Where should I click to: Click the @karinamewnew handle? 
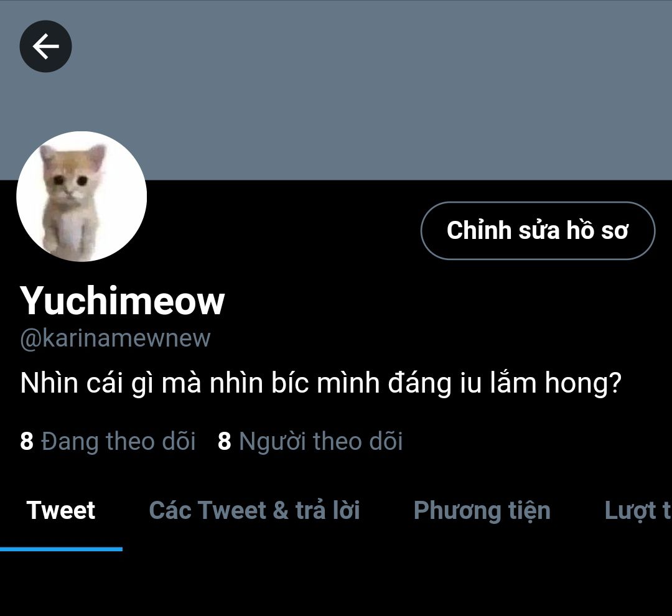[x=115, y=338]
